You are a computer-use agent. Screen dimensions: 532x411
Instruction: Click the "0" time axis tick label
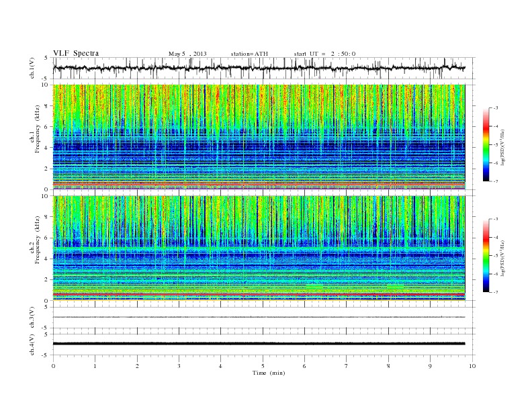53,366
